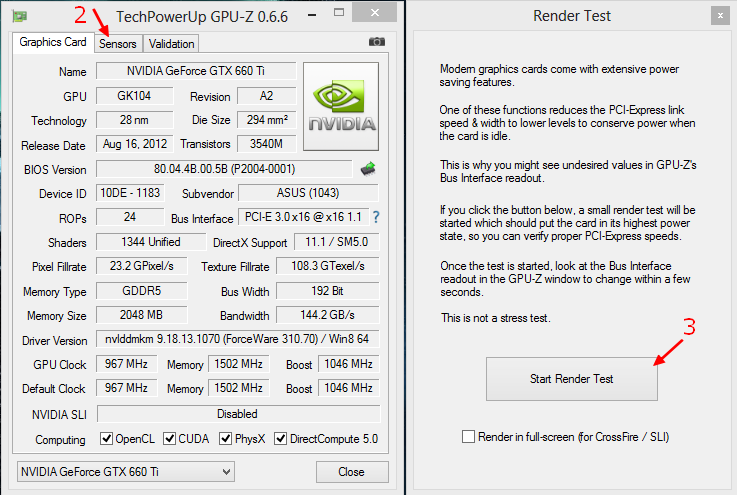737x495 pixels.
Task: Click the GPU Clock row Memory 1502 MHz
Action: [239, 364]
